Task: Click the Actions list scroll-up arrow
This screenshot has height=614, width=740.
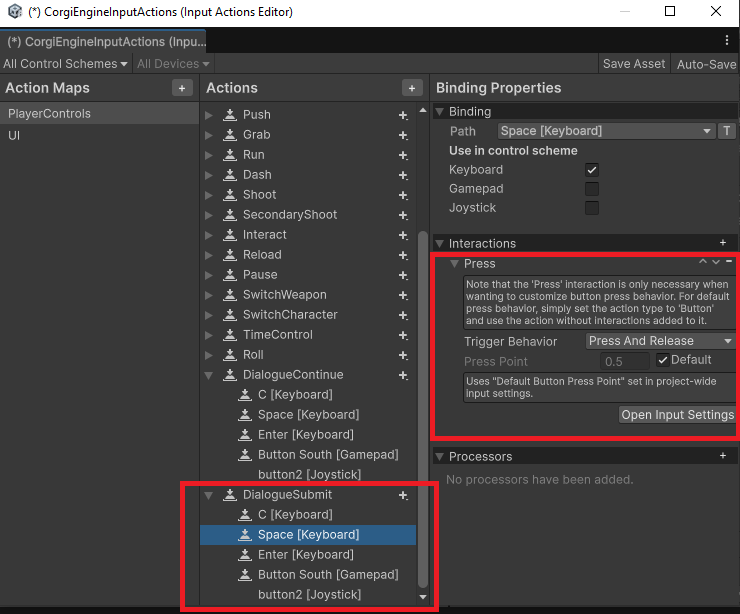Action: (x=423, y=110)
